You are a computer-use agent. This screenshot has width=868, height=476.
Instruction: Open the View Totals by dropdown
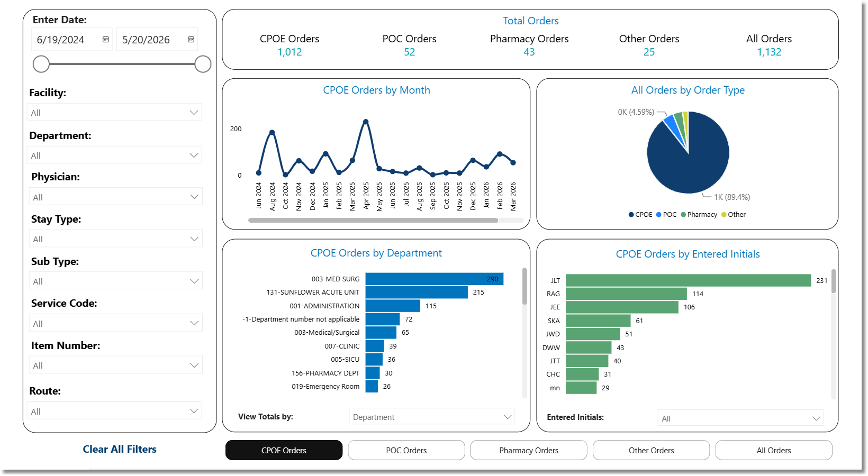[432, 417]
